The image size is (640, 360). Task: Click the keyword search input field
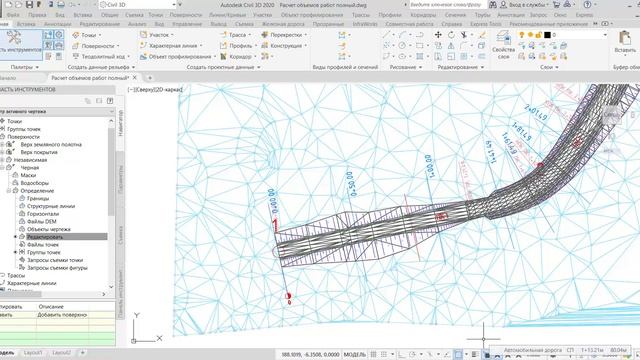[447, 4]
